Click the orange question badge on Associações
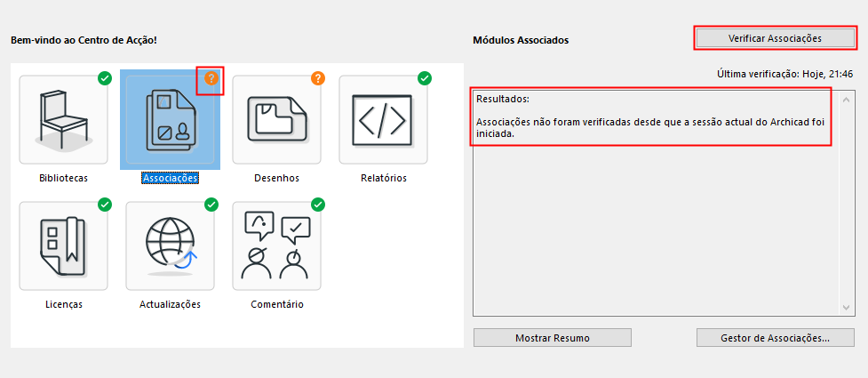The image size is (868, 378). [211, 79]
